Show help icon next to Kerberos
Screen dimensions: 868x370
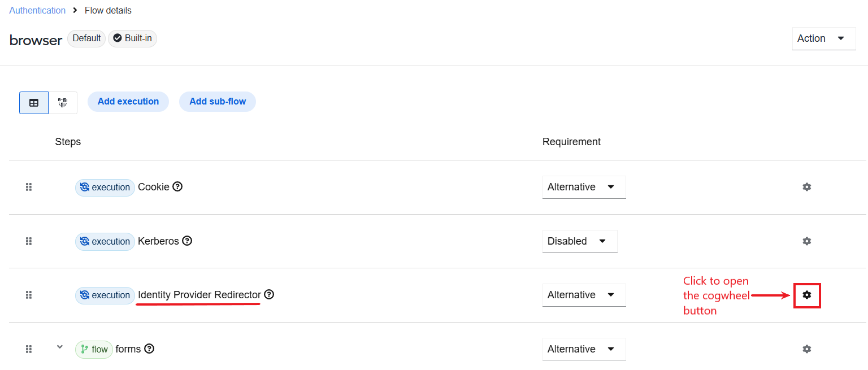tap(187, 241)
